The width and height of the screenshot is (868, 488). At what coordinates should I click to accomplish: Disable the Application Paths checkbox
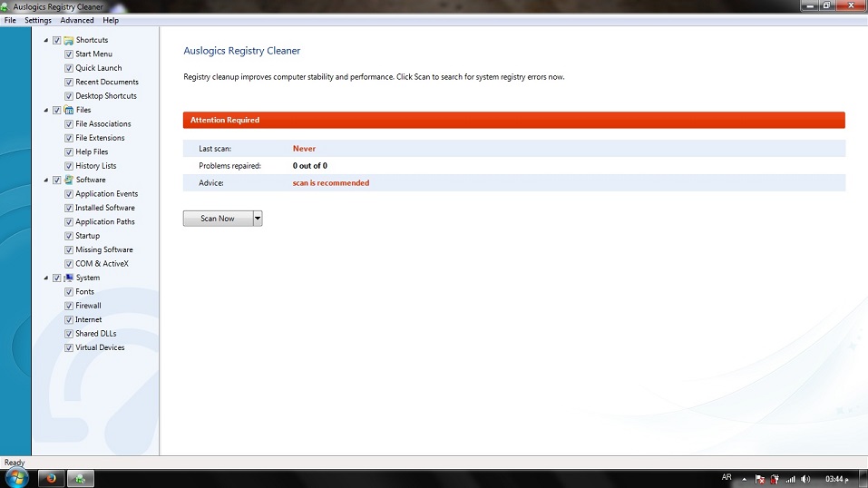(x=69, y=221)
